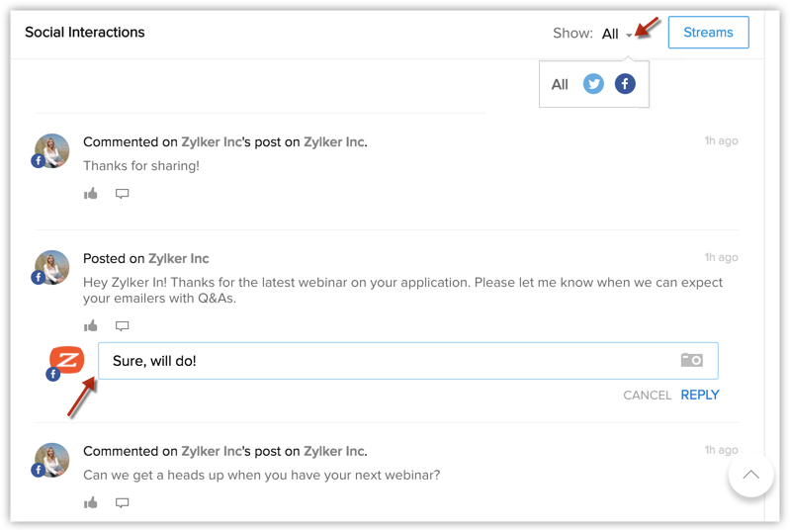The image size is (790, 532).
Task: Select 'All' in the filter popup
Action: pyautogui.click(x=560, y=84)
